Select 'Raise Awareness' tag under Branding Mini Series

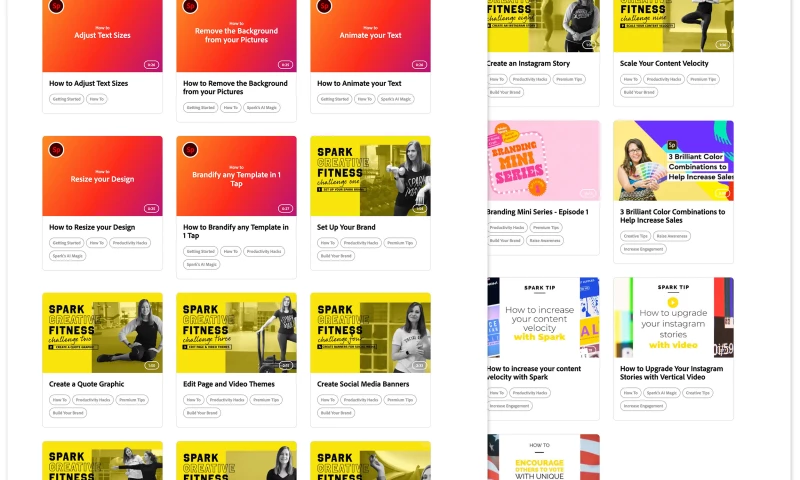(x=544, y=241)
